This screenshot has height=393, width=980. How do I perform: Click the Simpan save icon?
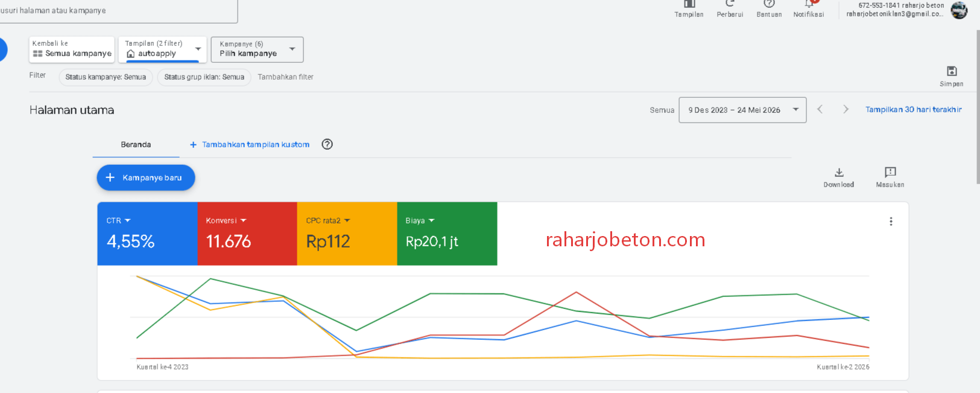[952, 71]
